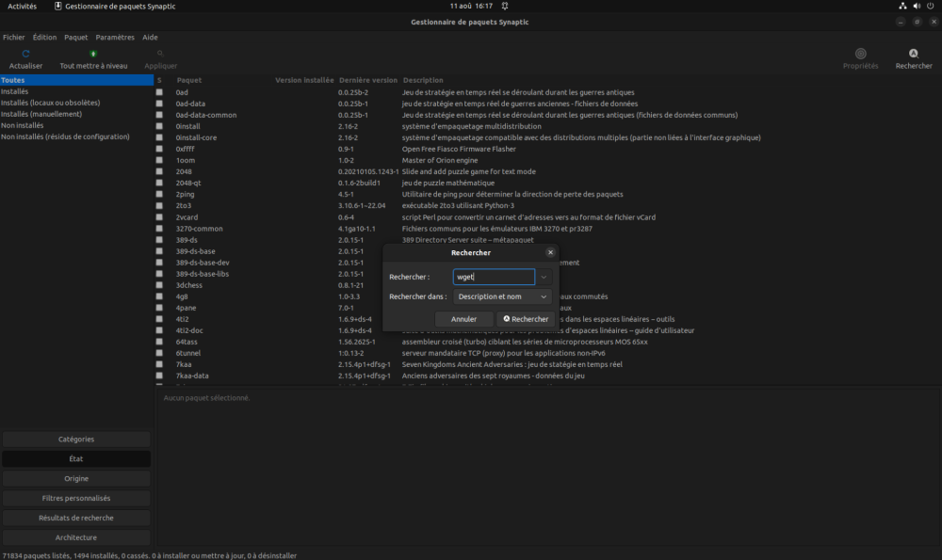Click the search text field containing wget

494,278
